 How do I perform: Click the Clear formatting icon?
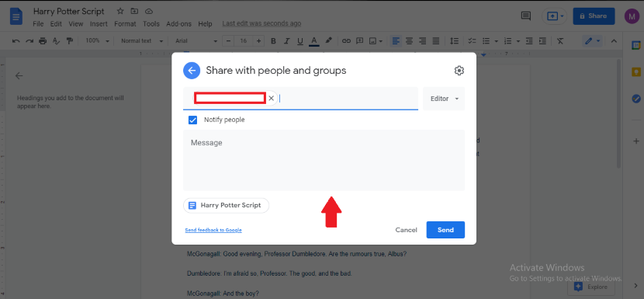tap(560, 40)
